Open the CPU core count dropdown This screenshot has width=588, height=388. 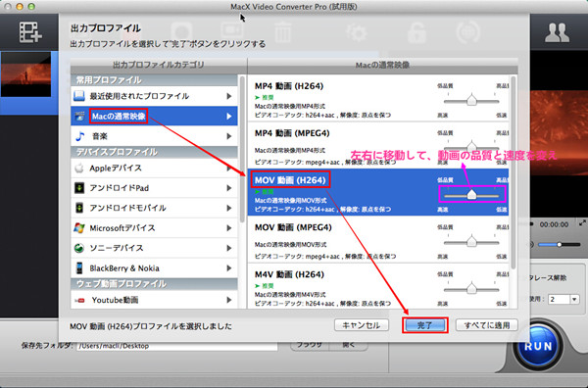click(574, 299)
